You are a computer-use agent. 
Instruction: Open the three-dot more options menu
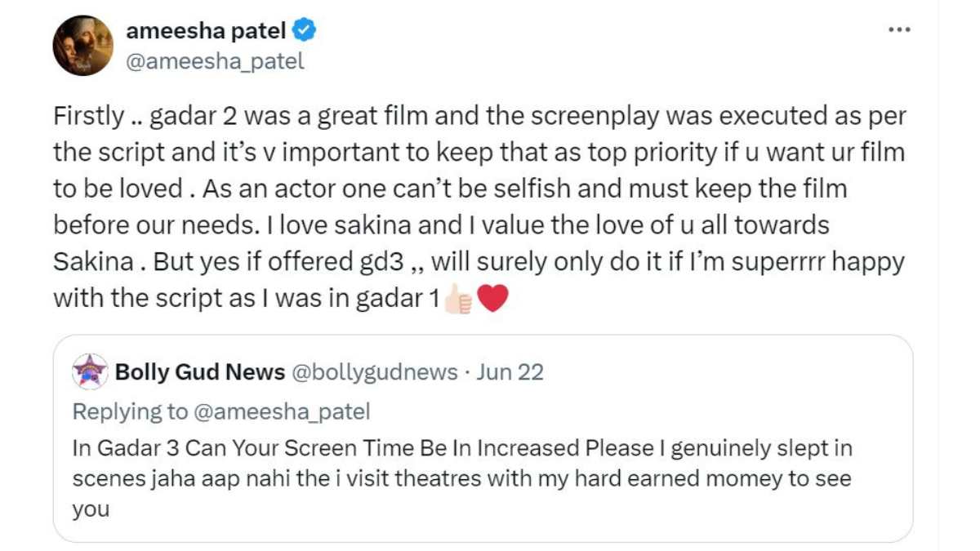[x=899, y=29]
